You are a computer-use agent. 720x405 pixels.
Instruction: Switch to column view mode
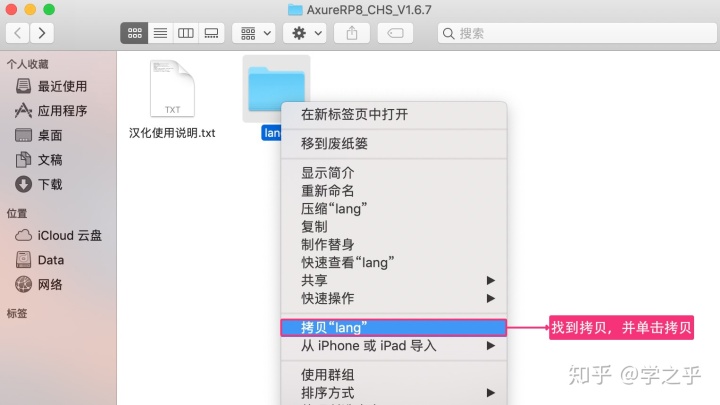click(185, 33)
